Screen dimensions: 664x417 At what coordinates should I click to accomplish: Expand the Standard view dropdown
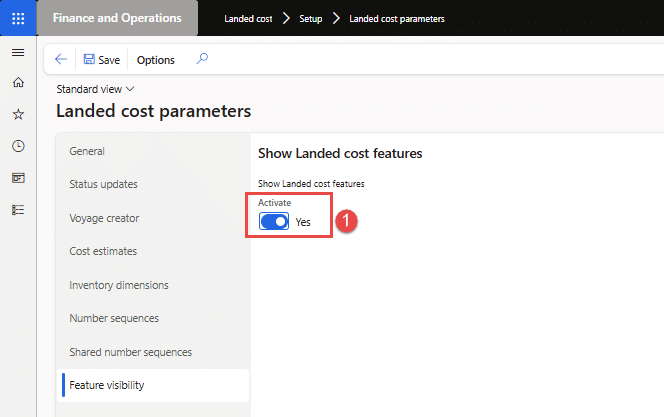[95, 89]
